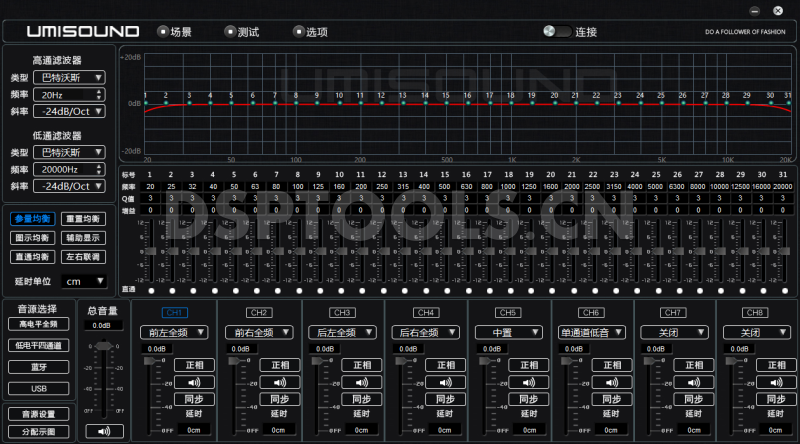800x444 pixels.
Task: Choose 蓝牙 audio source
Action: click(39, 367)
